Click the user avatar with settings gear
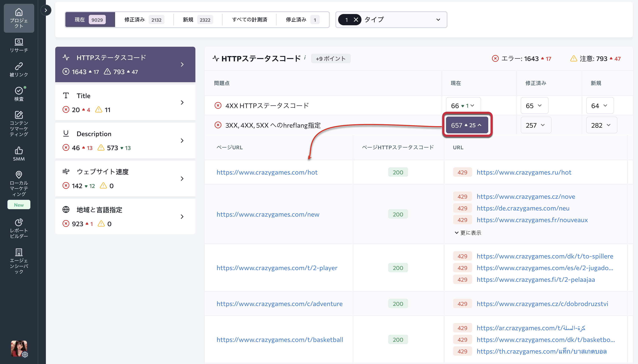Screen dimensions: 638x364 tap(19, 348)
